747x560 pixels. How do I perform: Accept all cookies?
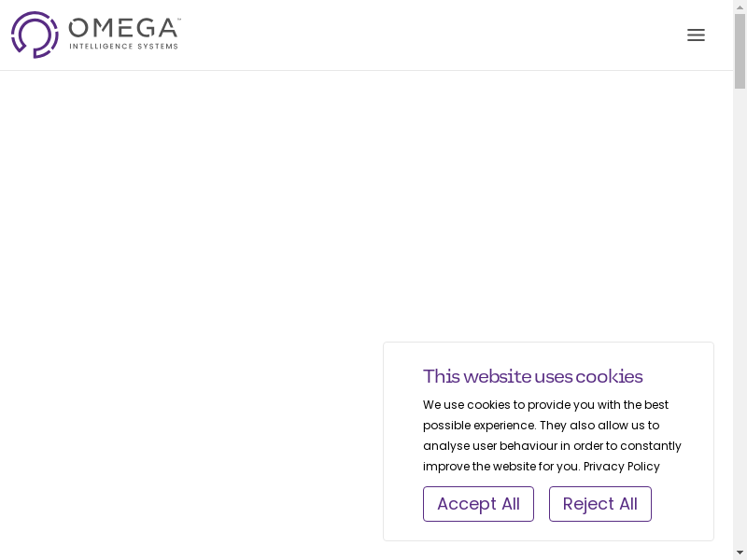pyautogui.click(x=478, y=504)
